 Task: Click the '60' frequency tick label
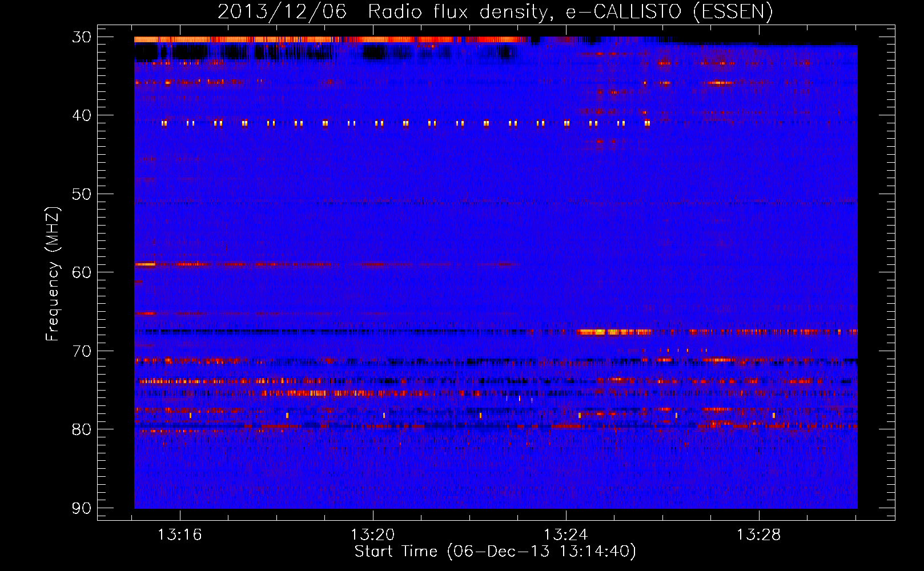tap(82, 272)
